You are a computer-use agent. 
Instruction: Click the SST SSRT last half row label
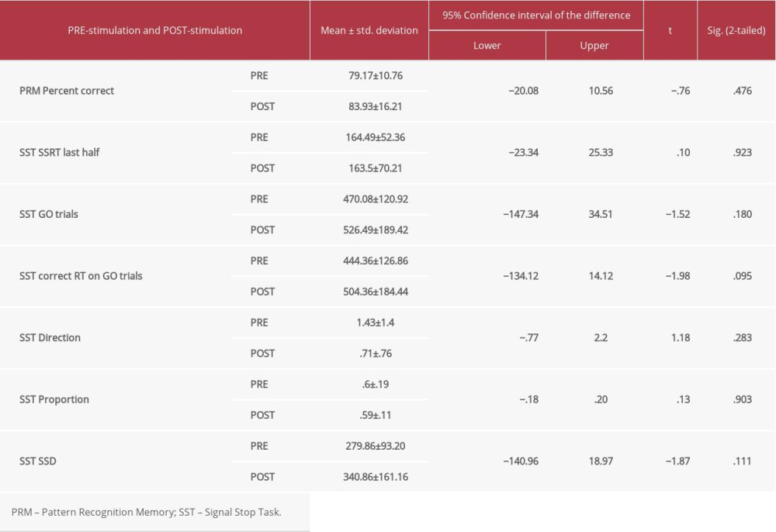[65, 152]
